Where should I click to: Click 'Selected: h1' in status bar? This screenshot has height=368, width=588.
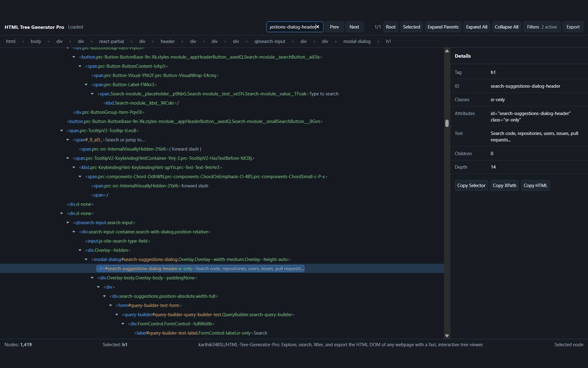[115, 345]
